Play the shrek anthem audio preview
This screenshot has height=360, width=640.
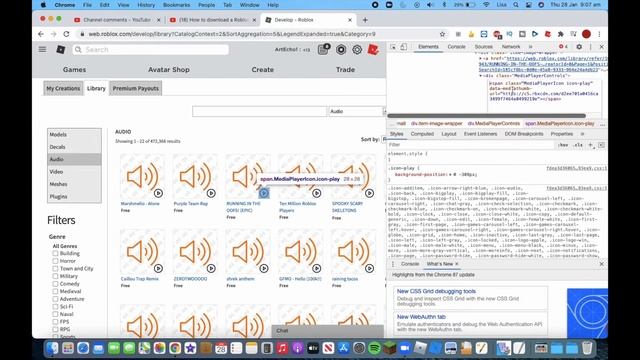[264, 268]
